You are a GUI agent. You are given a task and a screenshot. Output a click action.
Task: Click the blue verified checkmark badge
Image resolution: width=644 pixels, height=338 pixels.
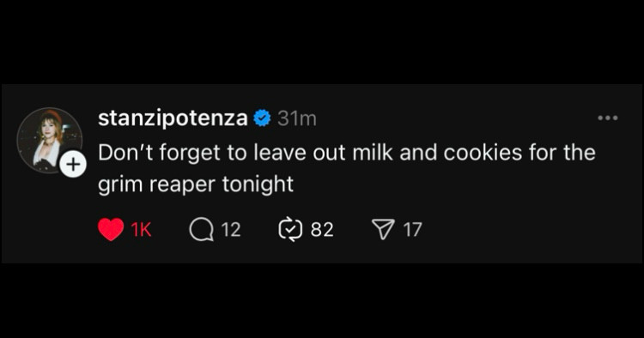click(x=262, y=118)
